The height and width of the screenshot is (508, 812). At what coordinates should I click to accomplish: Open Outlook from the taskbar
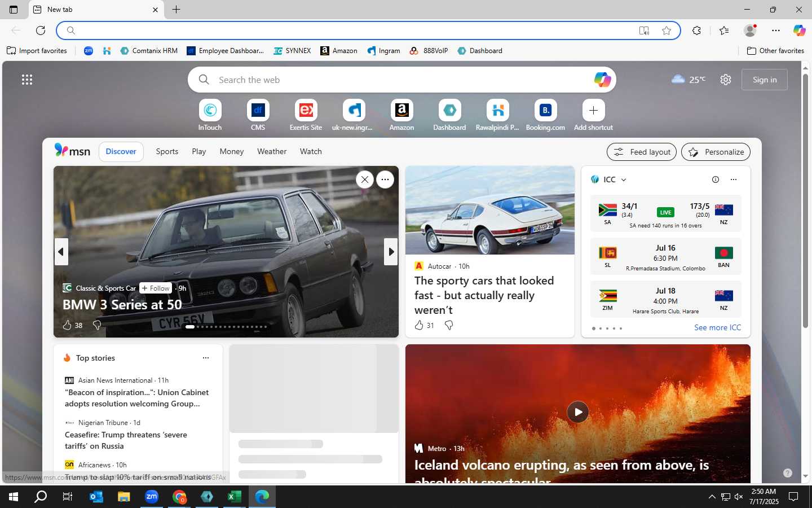click(96, 497)
